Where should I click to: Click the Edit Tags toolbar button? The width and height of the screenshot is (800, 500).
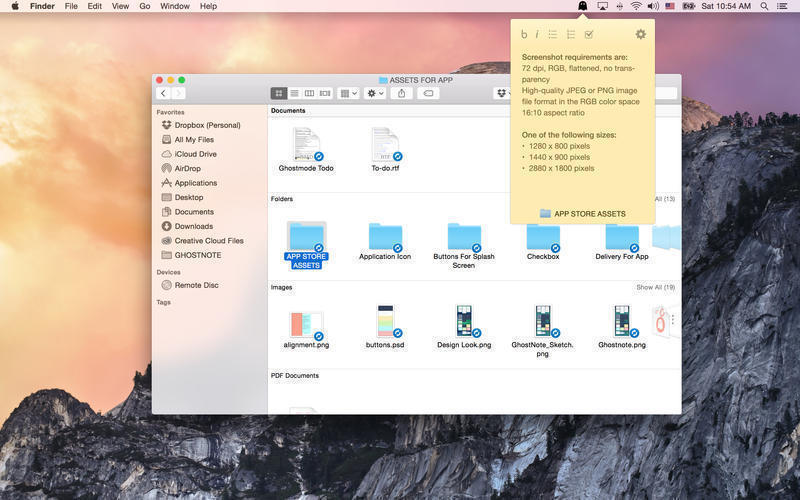428,93
